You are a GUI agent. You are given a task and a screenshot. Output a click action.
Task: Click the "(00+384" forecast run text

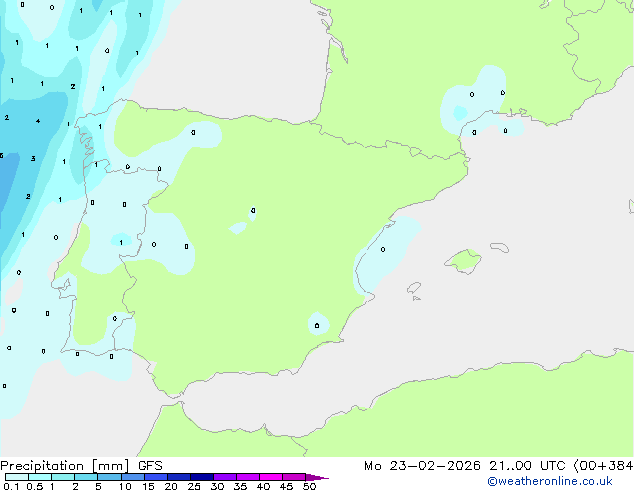tap(603, 466)
